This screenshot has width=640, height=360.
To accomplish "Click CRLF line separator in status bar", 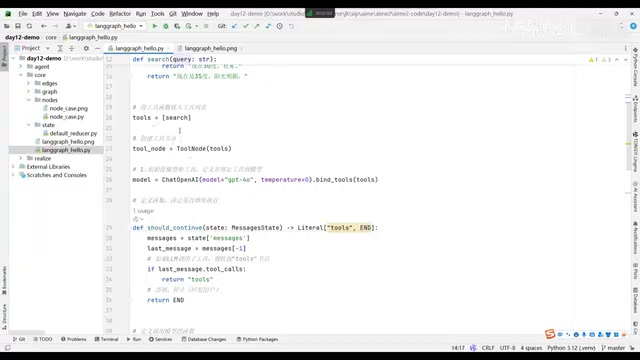I will pos(488,348).
